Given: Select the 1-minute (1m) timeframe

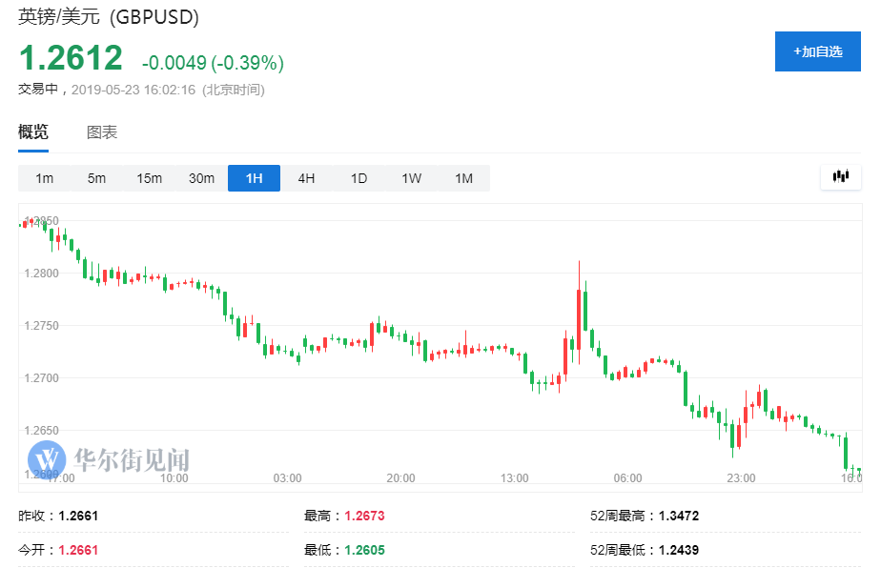Looking at the screenshot, I should (x=45, y=178).
